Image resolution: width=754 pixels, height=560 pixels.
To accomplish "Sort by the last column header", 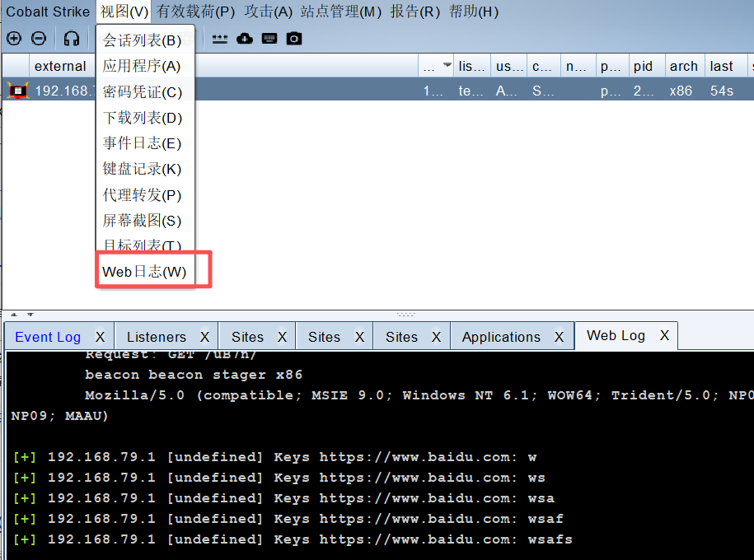I will [726, 66].
